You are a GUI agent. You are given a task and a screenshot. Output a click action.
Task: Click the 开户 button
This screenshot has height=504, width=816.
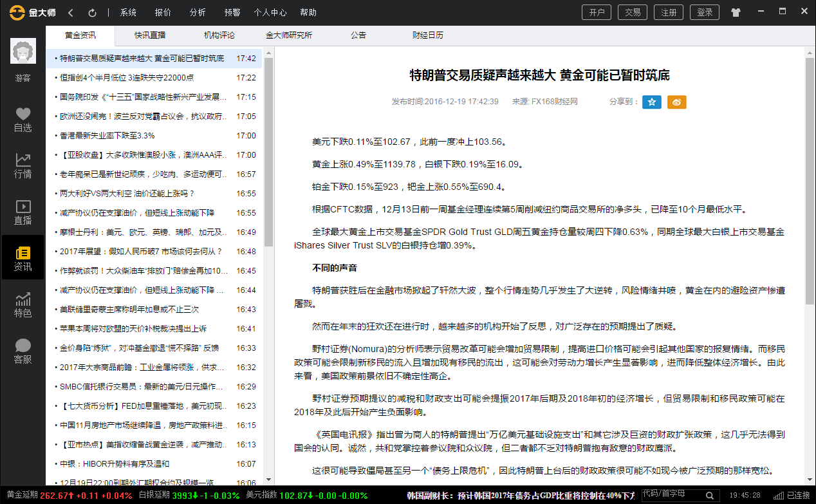[x=597, y=12]
